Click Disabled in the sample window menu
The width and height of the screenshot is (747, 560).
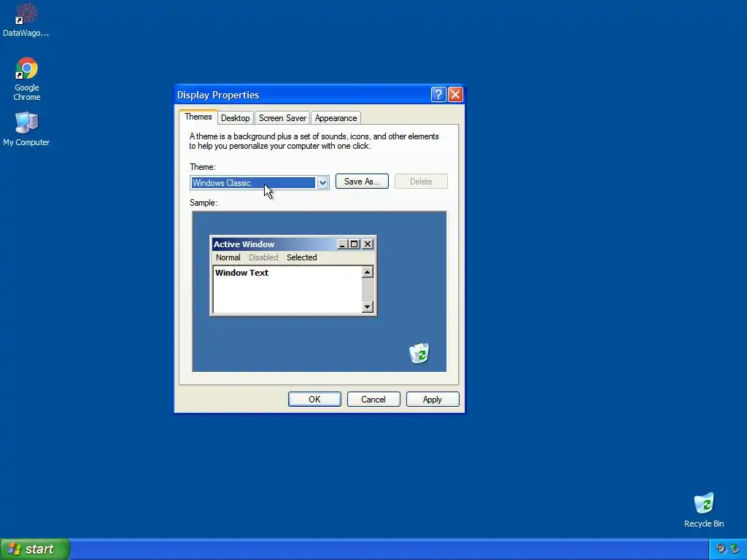pos(263,257)
